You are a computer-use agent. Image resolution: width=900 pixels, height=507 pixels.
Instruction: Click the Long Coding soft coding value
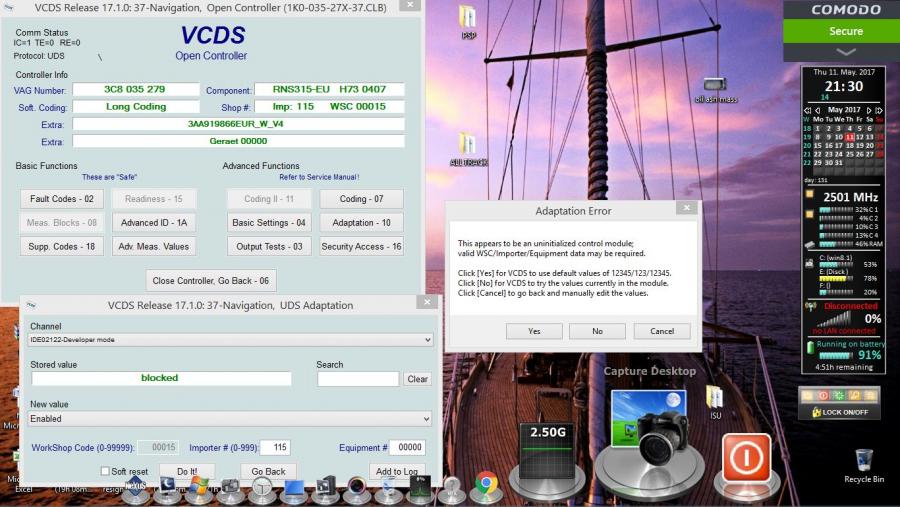135,107
